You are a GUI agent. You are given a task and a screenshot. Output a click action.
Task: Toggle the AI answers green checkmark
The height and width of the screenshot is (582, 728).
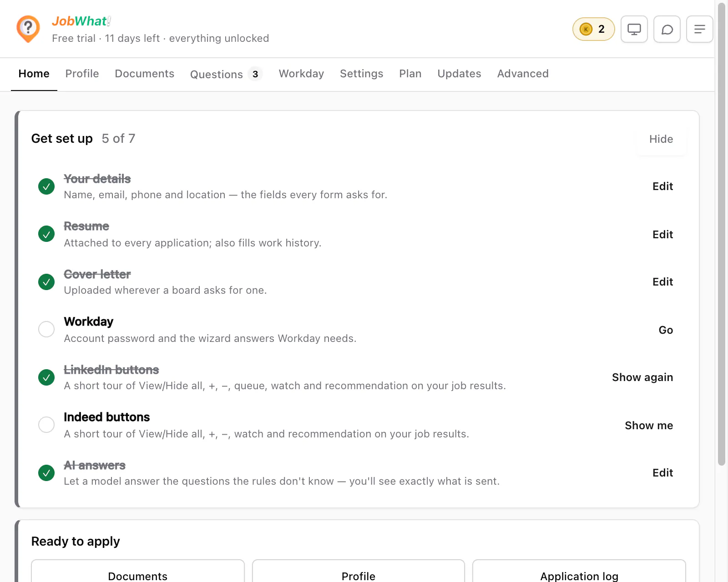[x=46, y=473]
